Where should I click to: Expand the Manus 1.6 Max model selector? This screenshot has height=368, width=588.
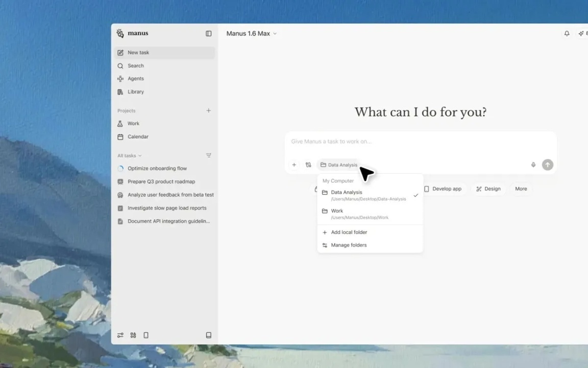click(251, 34)
